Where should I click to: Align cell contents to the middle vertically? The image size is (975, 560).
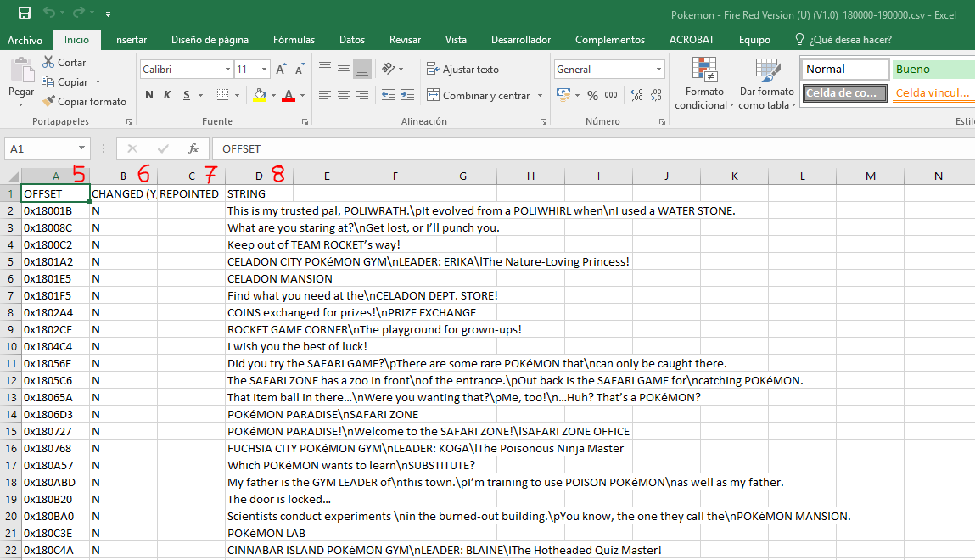pos(343,69)
